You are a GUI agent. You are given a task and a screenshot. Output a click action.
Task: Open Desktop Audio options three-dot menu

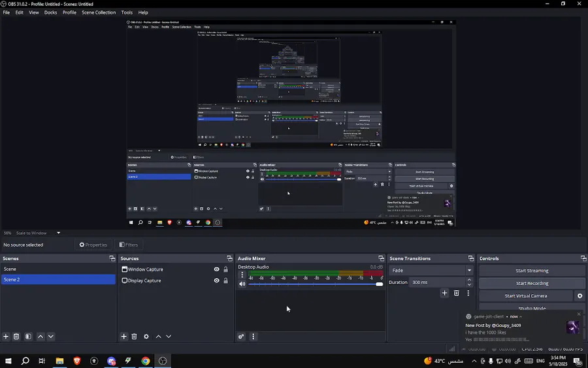coord(242,275)
